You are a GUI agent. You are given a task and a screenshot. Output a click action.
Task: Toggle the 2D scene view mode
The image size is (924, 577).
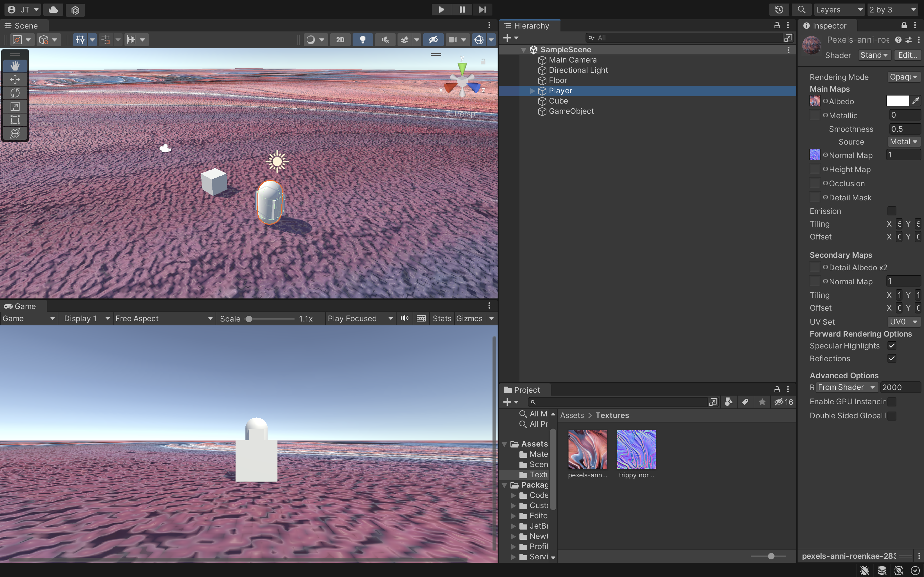click(340, 40)
